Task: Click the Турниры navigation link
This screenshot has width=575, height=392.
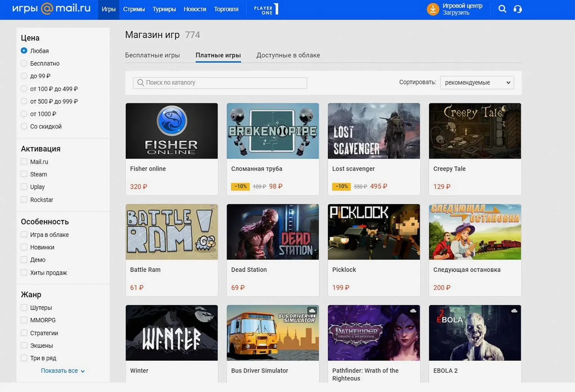Action: point(164,9)
